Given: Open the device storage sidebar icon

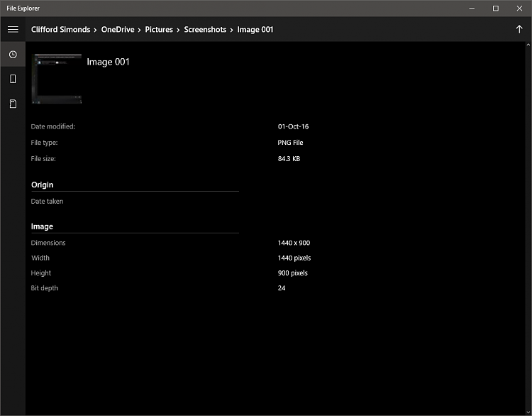Looking at the screenshot, I should point(13,79).
